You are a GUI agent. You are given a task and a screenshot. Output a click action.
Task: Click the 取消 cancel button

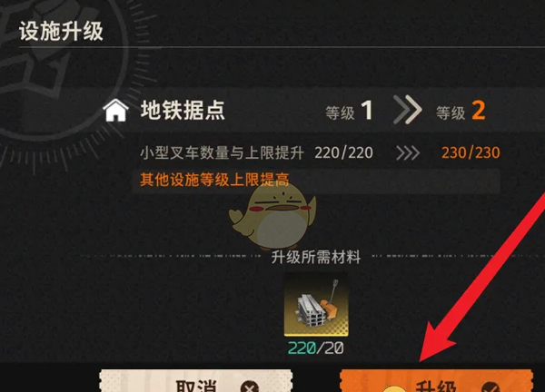[x=195, y=381]
